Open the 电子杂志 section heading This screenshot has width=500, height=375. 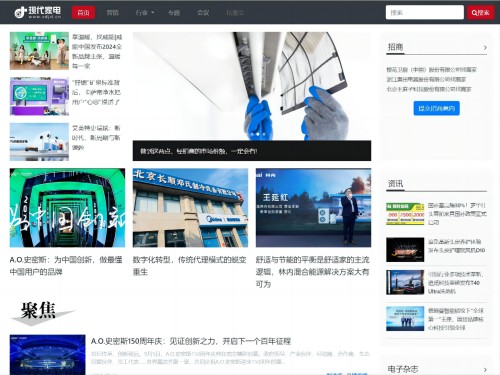point(403,369)
